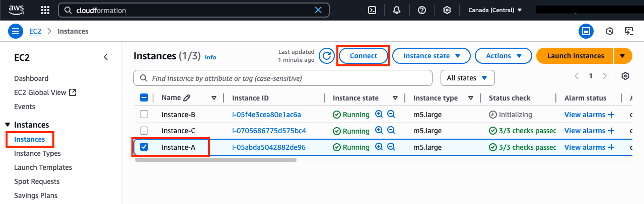Add alarm for Instance-C plus icon
The image size is (644, 204).
click(x=611, y=131)
